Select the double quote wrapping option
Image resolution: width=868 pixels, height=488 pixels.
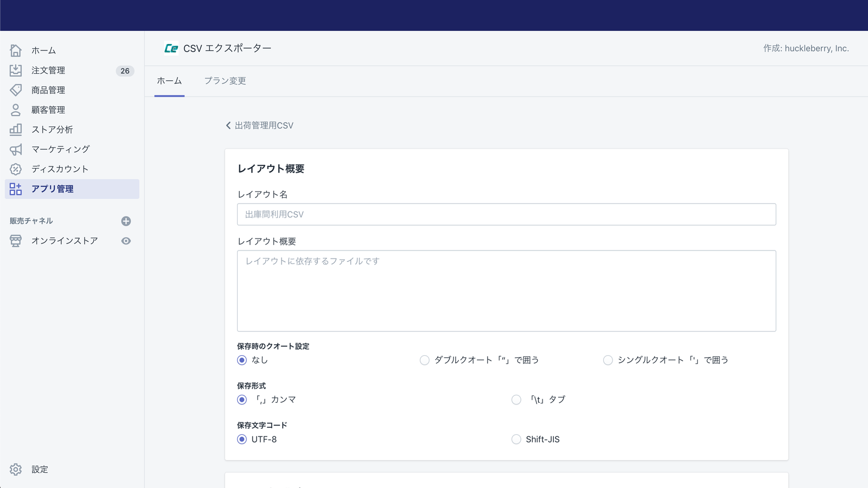coord(425,360)
